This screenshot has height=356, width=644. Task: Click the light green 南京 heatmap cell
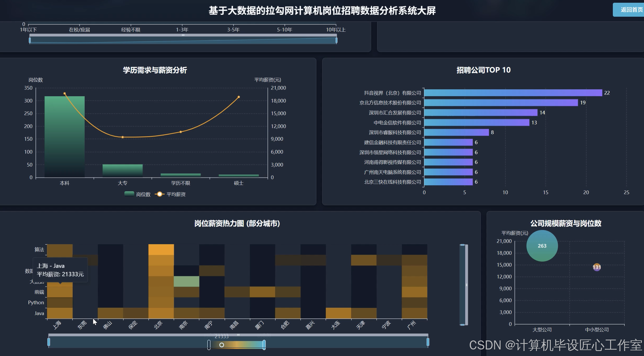pos(186,281)
